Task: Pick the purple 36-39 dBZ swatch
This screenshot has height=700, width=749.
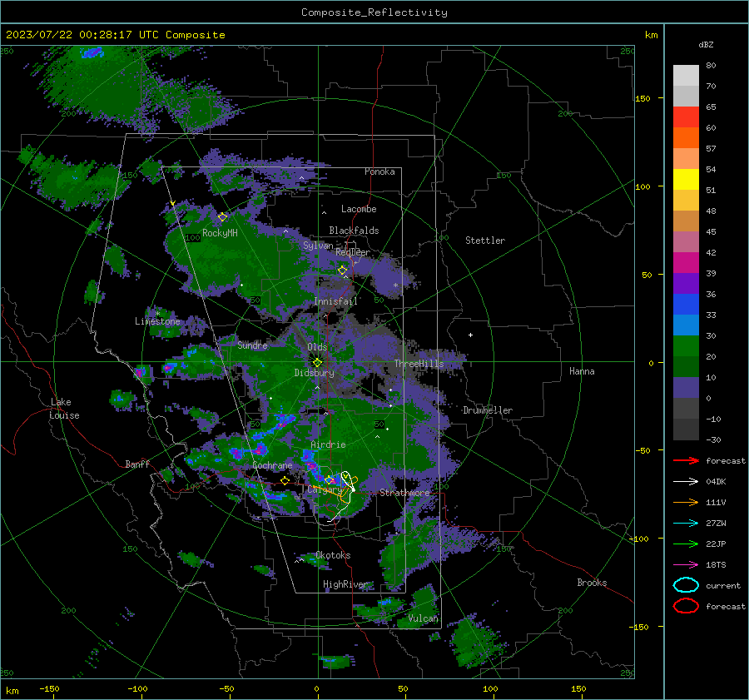Action: 686,283
